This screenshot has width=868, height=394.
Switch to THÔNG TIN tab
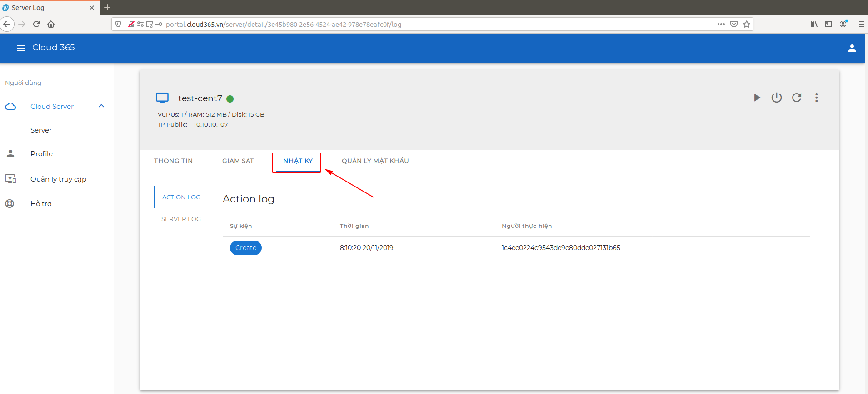173,161
